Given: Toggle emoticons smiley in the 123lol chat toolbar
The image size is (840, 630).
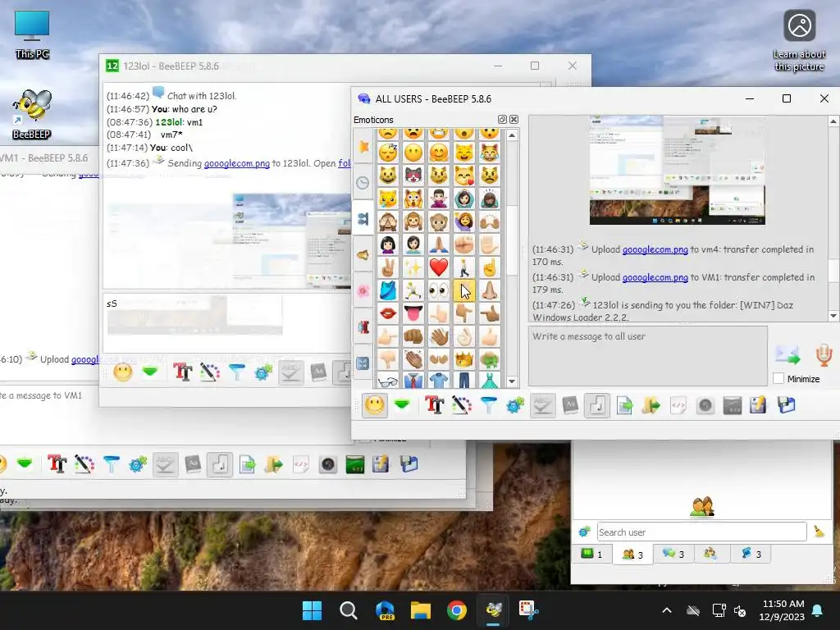Looking at the screenshot, I should (x=123, y=372).
